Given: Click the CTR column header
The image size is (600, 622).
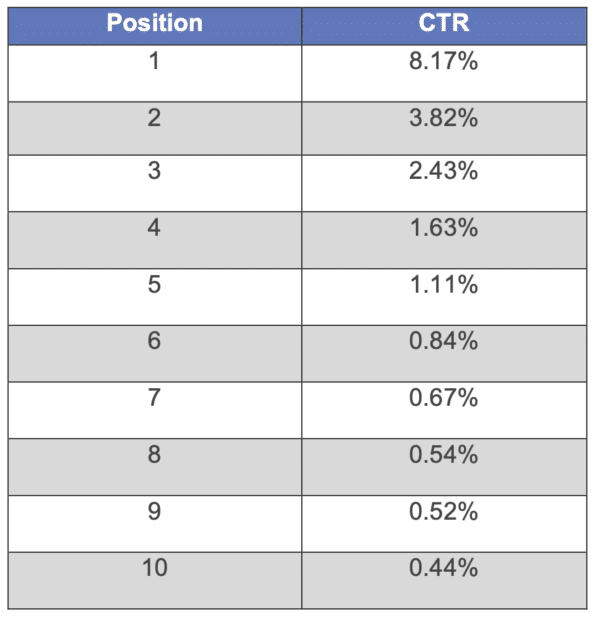Looking at the screenshot, I should (x=443, y=23).
